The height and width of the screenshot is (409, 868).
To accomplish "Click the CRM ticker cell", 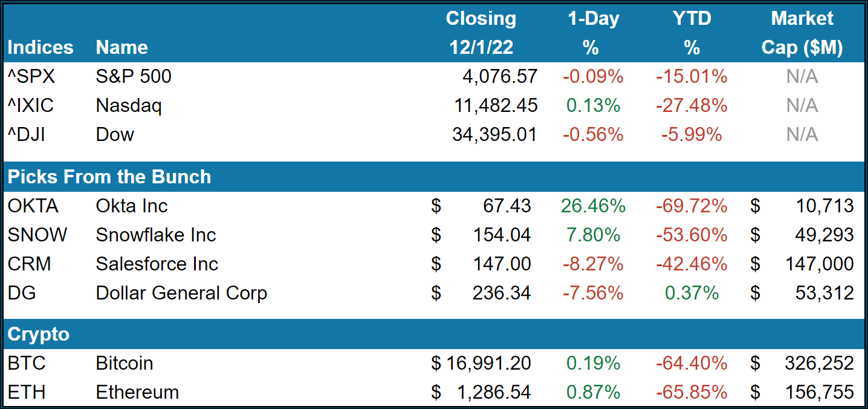I will click(x=29, y=264).
